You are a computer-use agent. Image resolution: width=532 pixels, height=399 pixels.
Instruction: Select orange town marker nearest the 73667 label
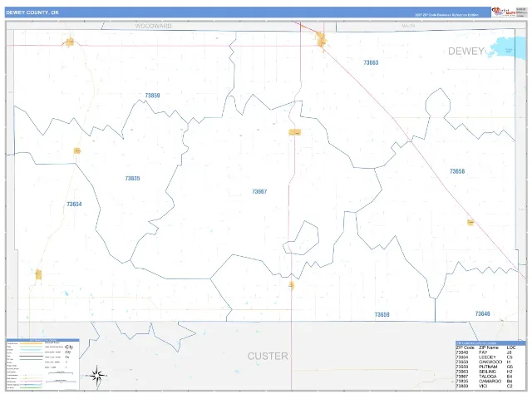click(x=294, y=132)
